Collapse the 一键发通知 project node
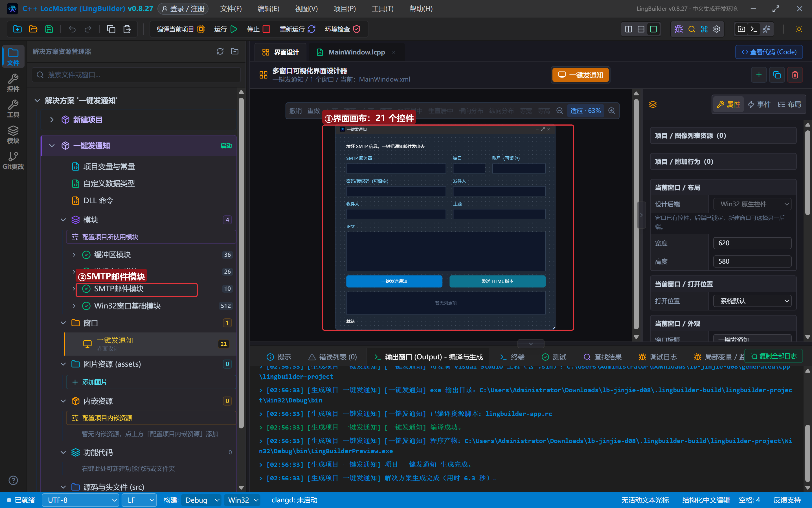The width and height of the screenshot is (812, 508). pyautogui.click(x=52, y=146)
